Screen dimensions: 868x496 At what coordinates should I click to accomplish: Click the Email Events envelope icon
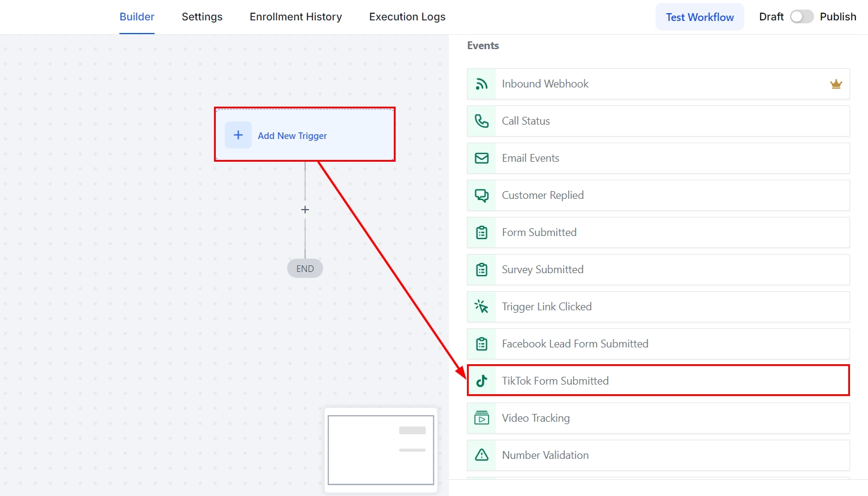481,158
